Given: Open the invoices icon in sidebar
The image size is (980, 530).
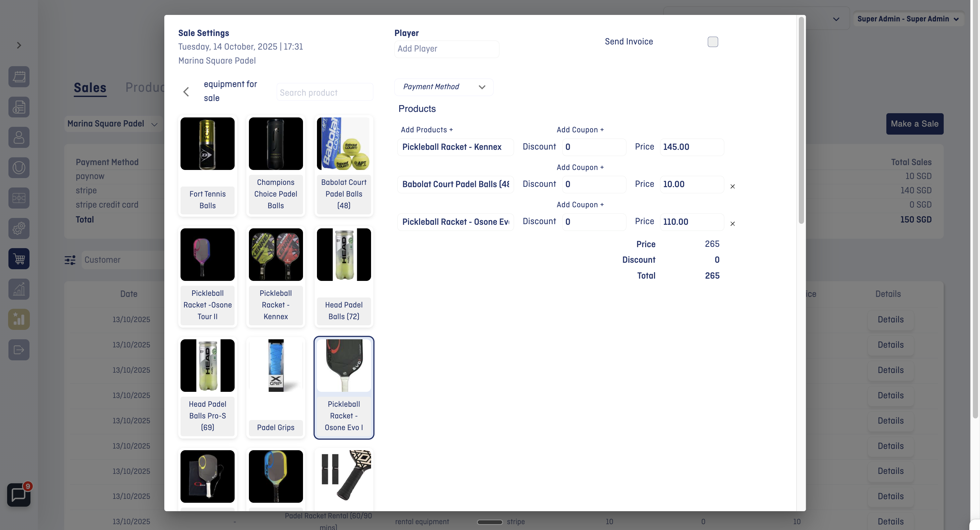Looking at the screenshot, I should (x=19, y=107).
